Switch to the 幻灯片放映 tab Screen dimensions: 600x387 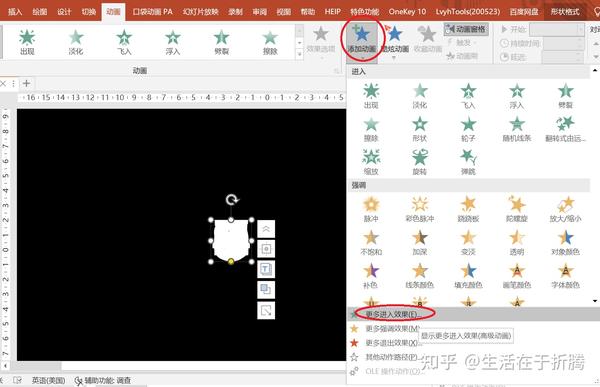(201, 11)
